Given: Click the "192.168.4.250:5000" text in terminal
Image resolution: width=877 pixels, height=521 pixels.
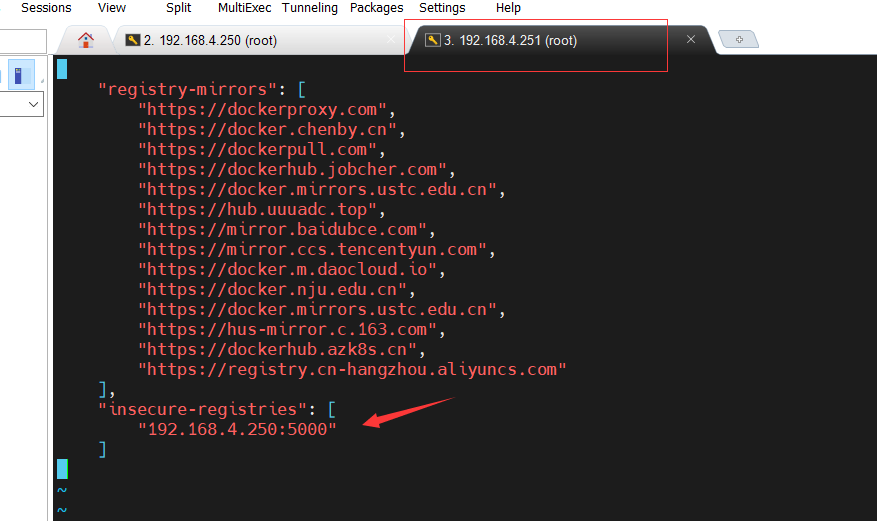Looking at the screenshot, I should [238, 428].
